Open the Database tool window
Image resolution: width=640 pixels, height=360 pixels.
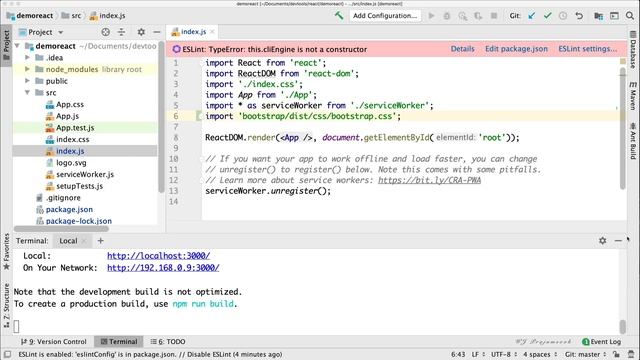point(633,49)
